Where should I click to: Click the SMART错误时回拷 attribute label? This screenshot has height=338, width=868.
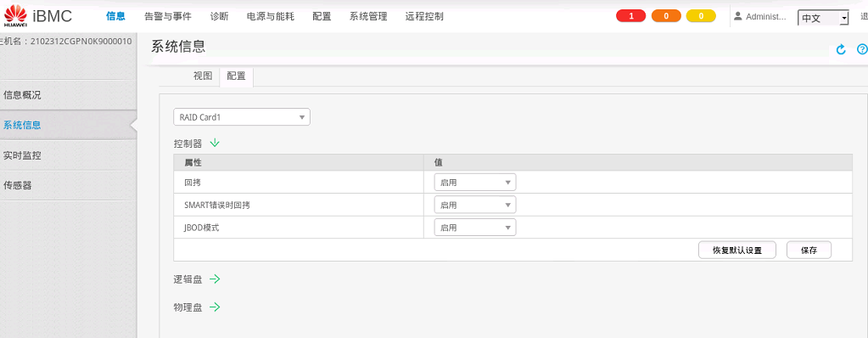point(217,205)
